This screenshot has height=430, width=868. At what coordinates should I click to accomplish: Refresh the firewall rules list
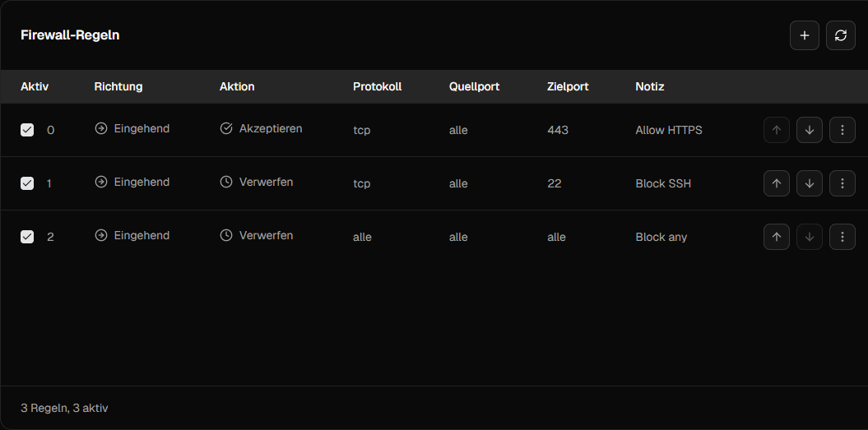(841, 35)
